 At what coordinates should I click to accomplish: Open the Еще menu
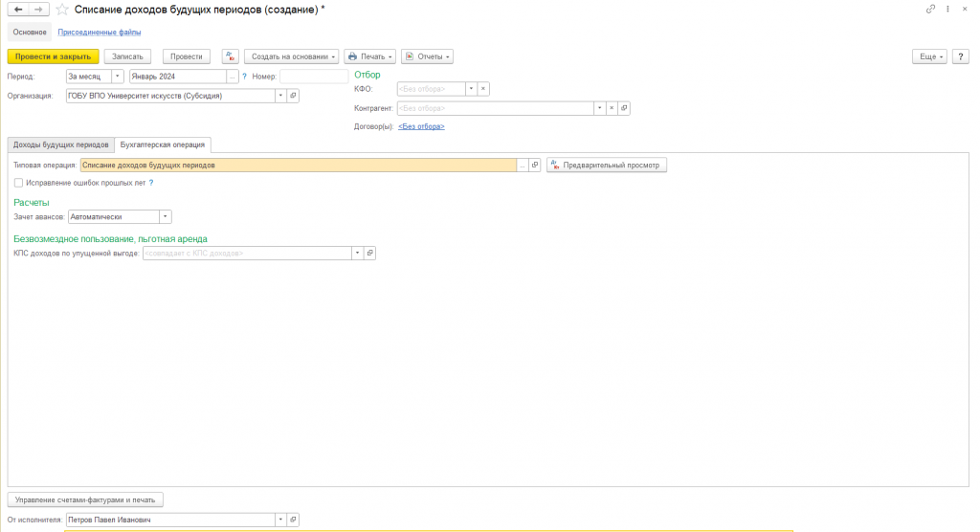(x=930, y=56)
